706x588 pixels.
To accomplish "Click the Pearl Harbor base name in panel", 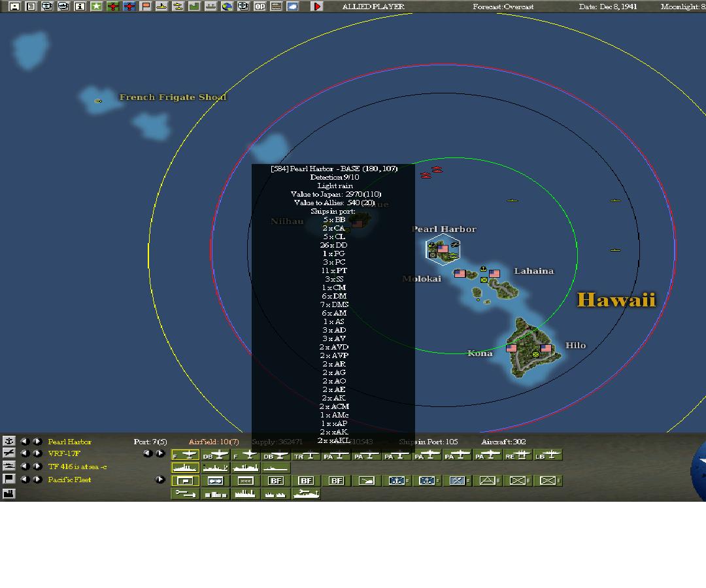I will [69, 442].
